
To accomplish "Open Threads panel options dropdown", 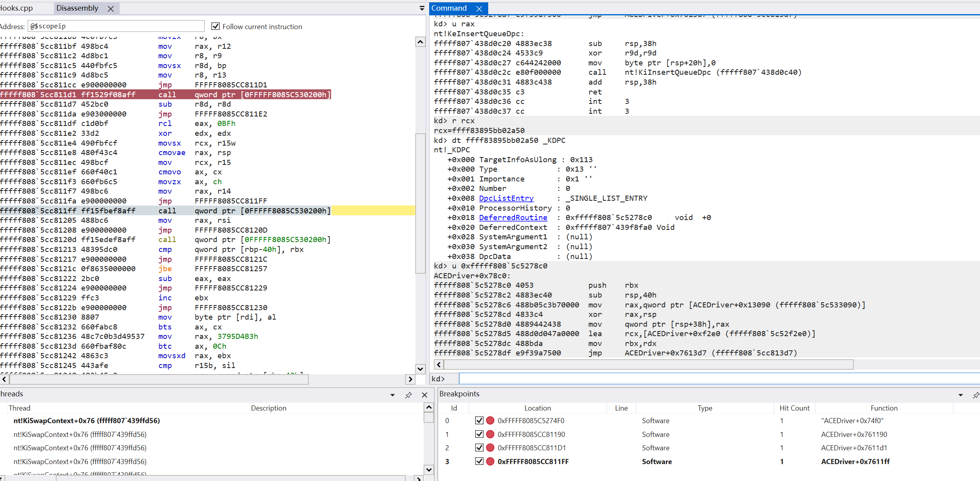I will pyautogui.click(x=393, y=395).
